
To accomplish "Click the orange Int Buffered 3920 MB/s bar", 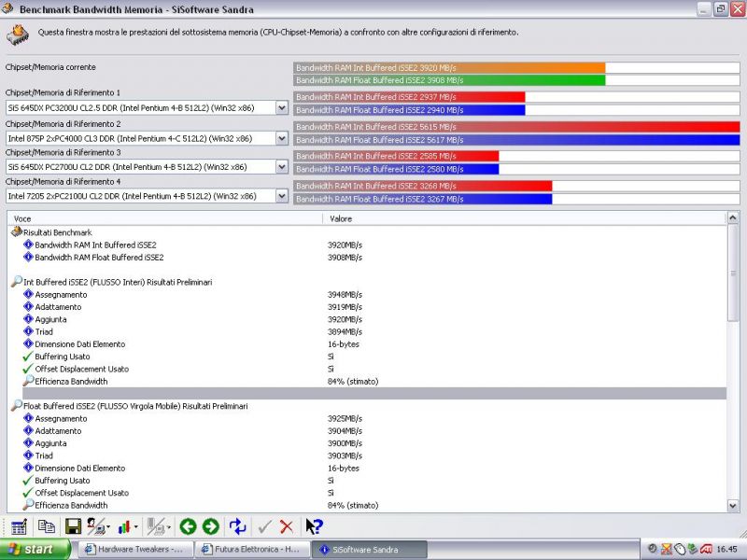I will pyautogui.click(x=449, y=67).
